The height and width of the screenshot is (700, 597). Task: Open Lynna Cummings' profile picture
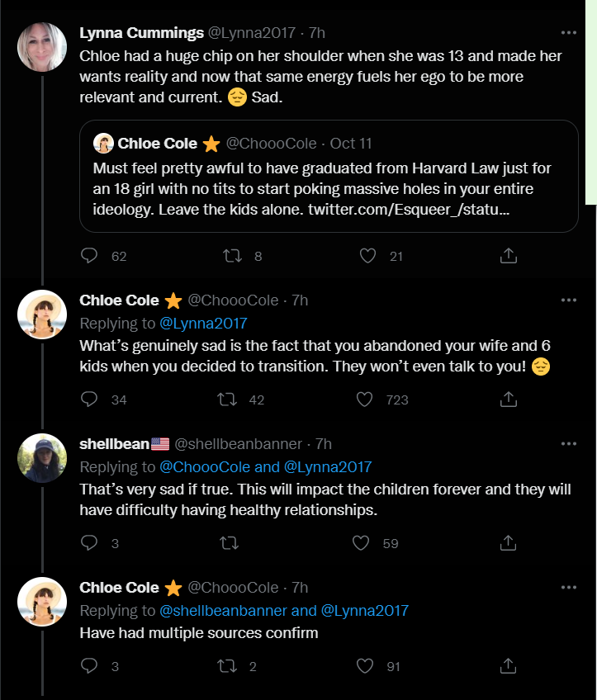42,47
